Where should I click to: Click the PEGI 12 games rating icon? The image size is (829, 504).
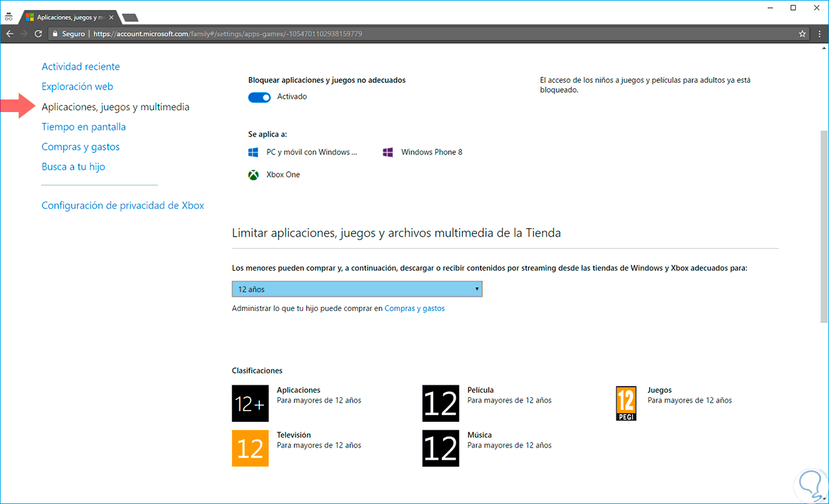point(626,403)
